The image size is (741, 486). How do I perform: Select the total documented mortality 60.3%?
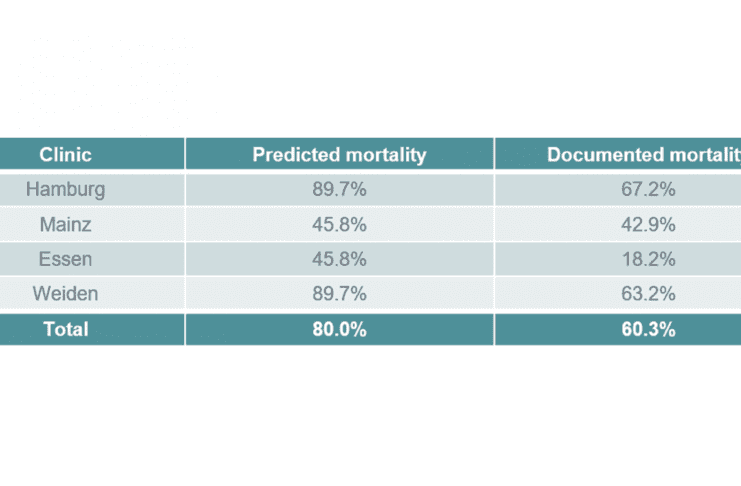[647, 329]
